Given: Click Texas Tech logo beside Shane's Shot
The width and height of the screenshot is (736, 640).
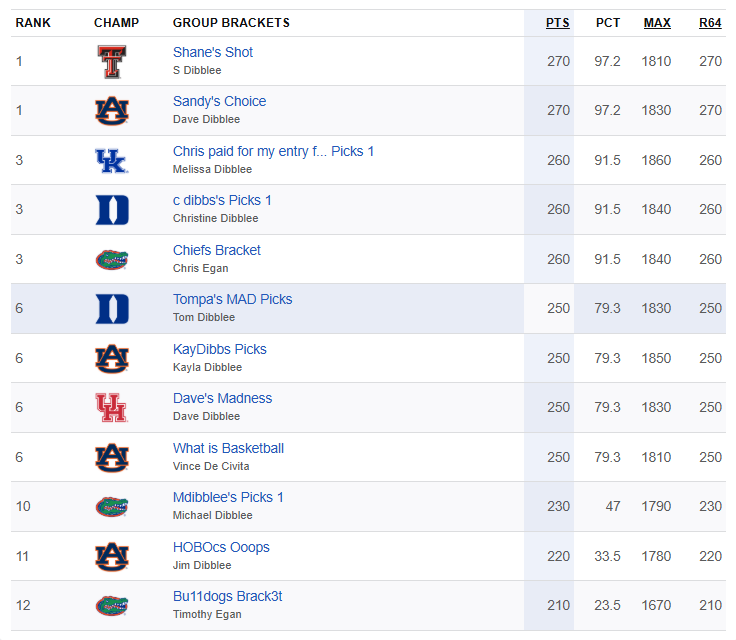Looking at the screenshot, I should [x=112, y=62].
